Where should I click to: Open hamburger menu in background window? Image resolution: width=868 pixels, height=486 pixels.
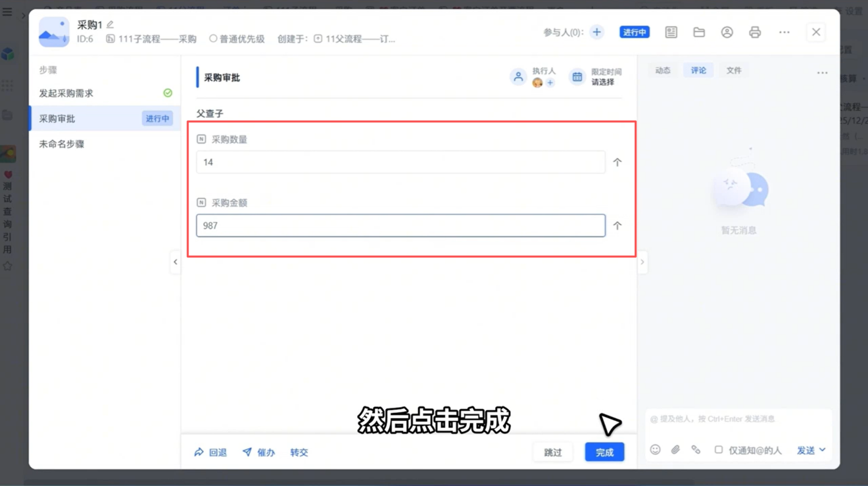pyautogui.click(x=7, y=12)
